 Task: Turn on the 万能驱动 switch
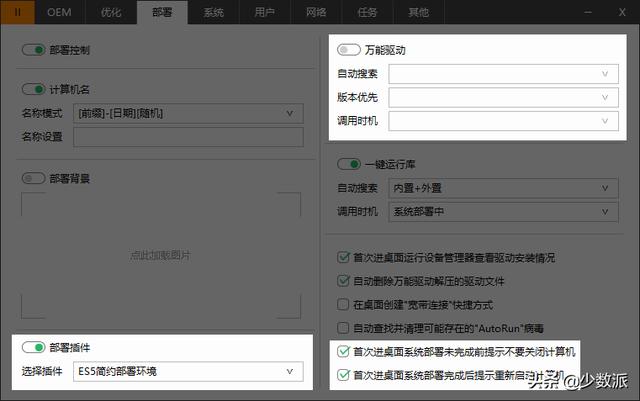click(x=349, y=50)
